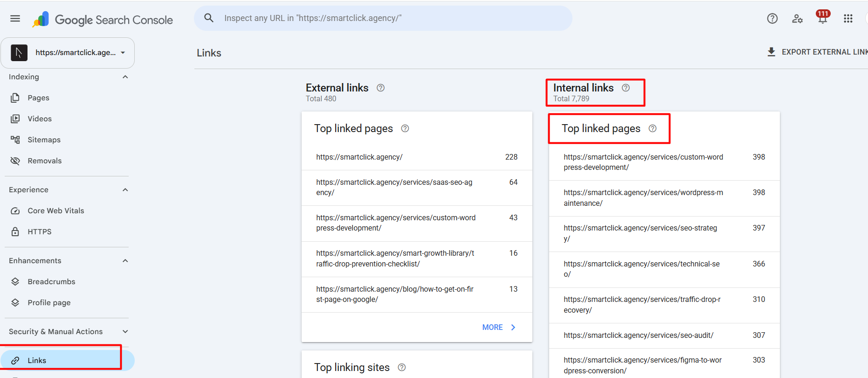Click the search magnifier icon

[x=209, y=18]
